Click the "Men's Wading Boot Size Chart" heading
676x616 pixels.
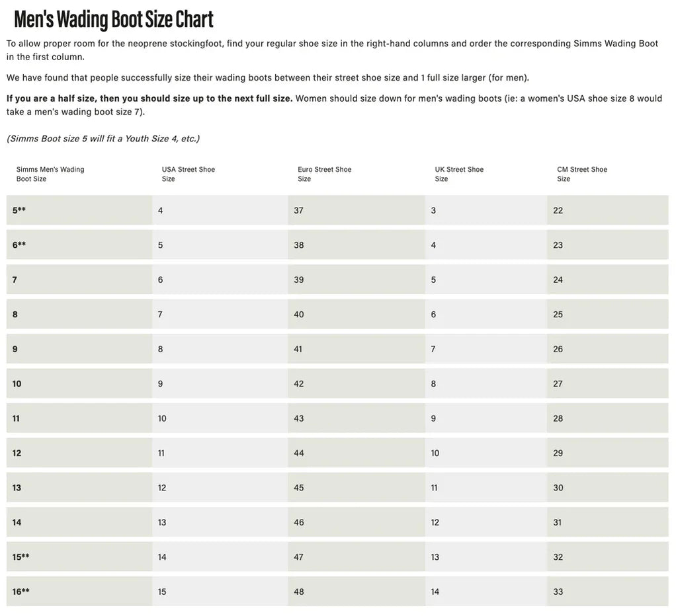click(113, 19)
